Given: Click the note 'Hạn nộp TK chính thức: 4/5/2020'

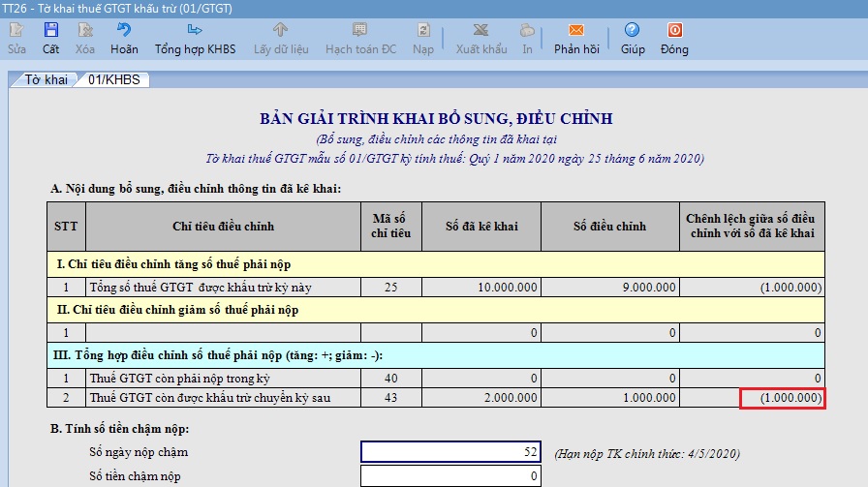Looking at the screenshot, I should [646, 454].
